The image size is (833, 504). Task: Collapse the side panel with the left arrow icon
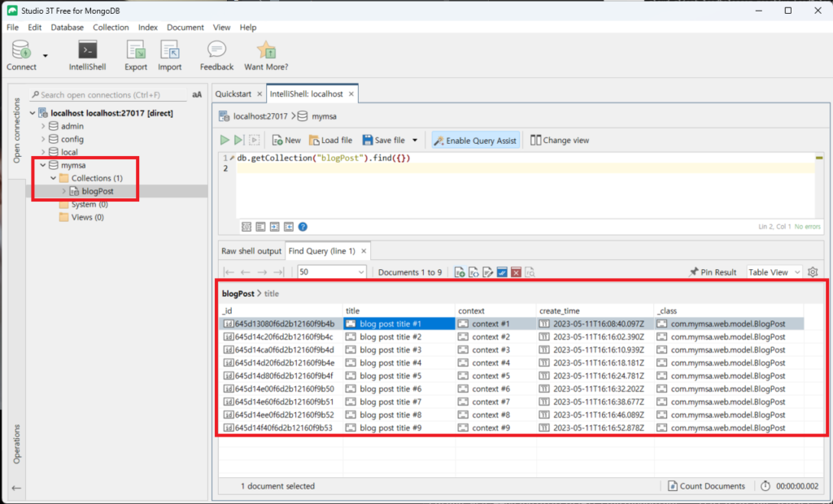coord(16,488)
